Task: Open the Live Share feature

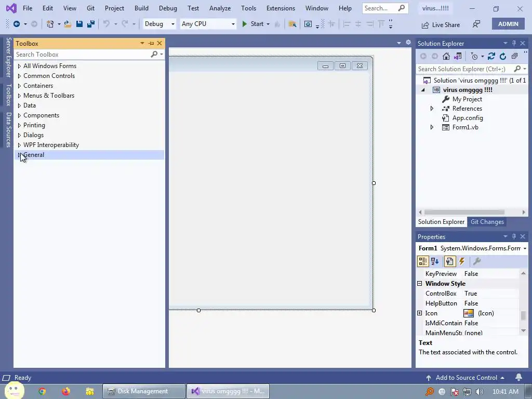Action: click(x=441, y=25)
